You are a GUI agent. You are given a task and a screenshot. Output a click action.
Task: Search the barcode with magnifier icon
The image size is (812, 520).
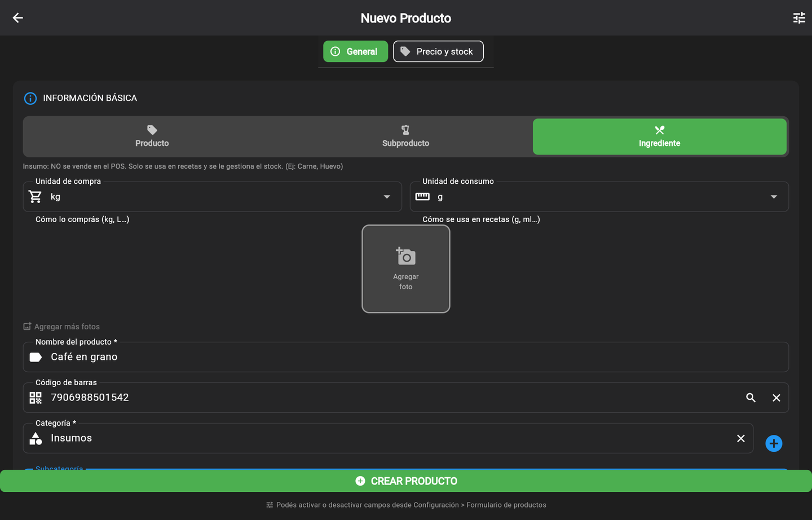(751, 398)
